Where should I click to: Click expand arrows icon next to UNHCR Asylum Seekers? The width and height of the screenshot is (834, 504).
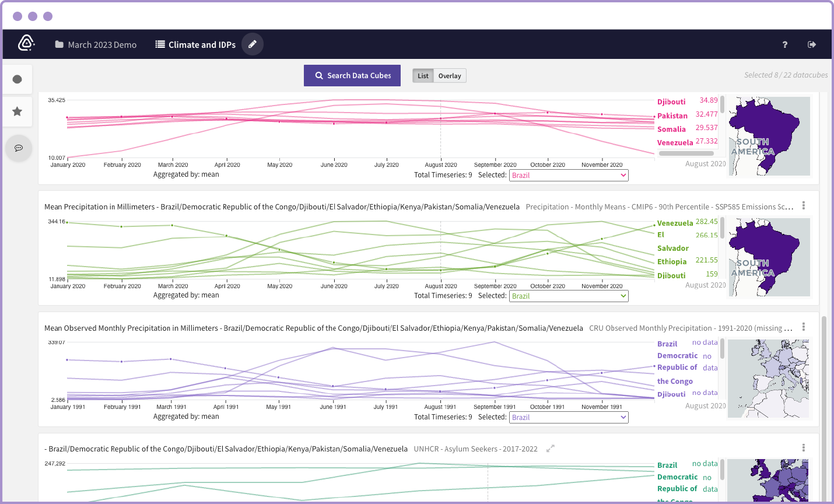click(x=550, y=449)
